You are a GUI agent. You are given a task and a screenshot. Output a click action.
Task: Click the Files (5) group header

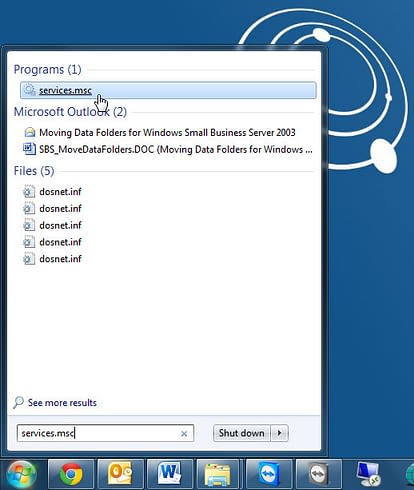34,171
